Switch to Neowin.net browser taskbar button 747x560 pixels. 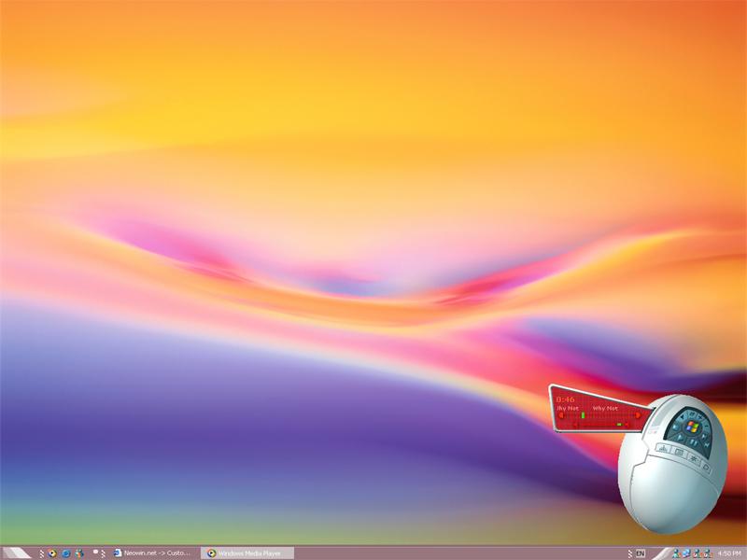pos(153,553)
